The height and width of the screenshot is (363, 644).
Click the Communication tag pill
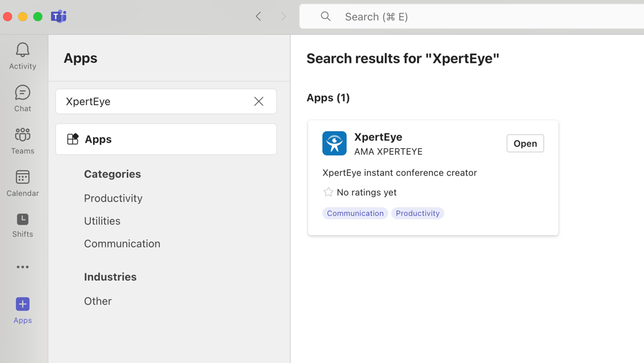click(x=355, y=213)
